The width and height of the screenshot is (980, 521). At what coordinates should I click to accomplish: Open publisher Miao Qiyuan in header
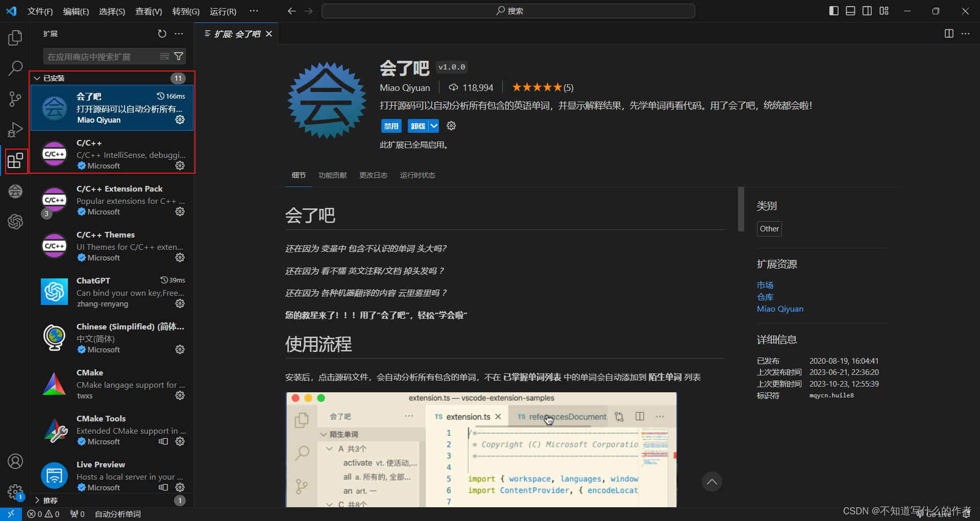pyautogui.click(x=405, y=87)
